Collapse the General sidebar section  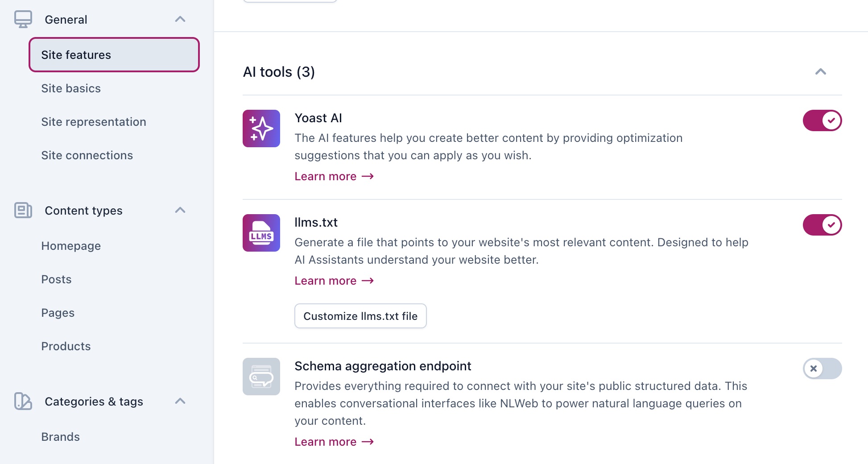point(180,19)
